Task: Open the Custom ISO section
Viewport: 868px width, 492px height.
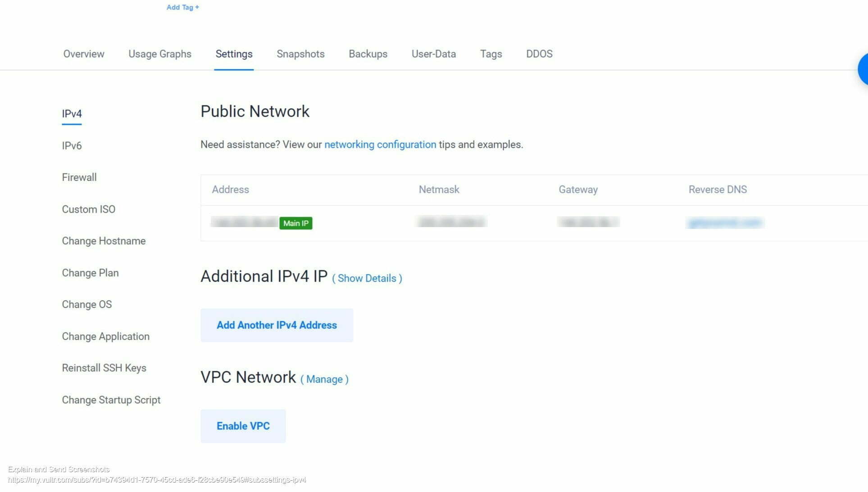Action: coord(89,209)
